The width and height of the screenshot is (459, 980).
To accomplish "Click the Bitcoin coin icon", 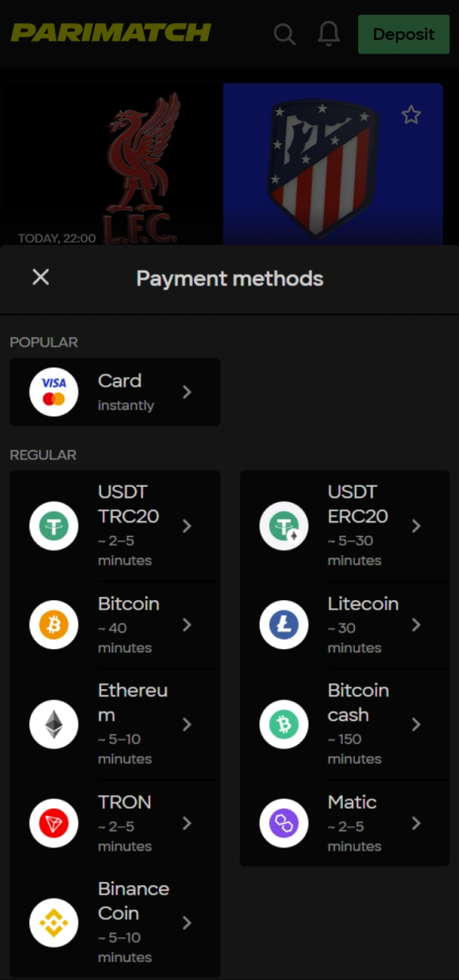I will pyautogui.click(x=54, y=625).
